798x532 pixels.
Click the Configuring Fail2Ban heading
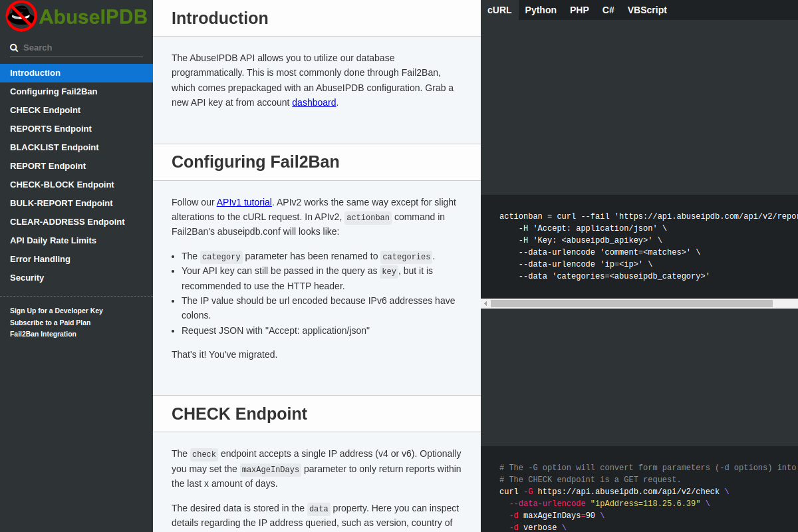(255, 162)
